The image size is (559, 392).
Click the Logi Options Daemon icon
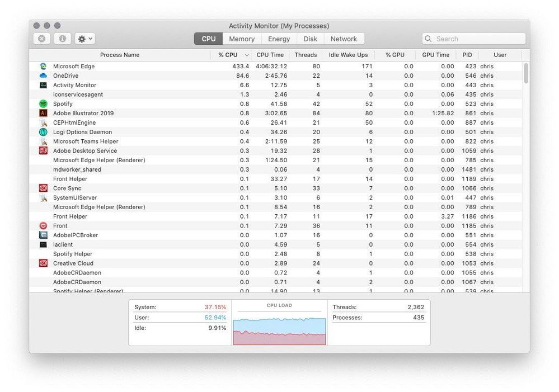tap(43, 132)
